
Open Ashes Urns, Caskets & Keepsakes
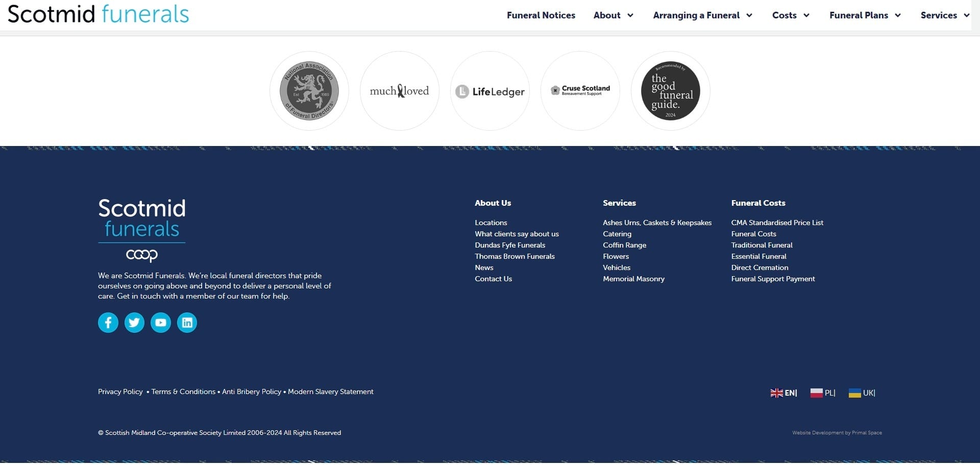[657, 223]
